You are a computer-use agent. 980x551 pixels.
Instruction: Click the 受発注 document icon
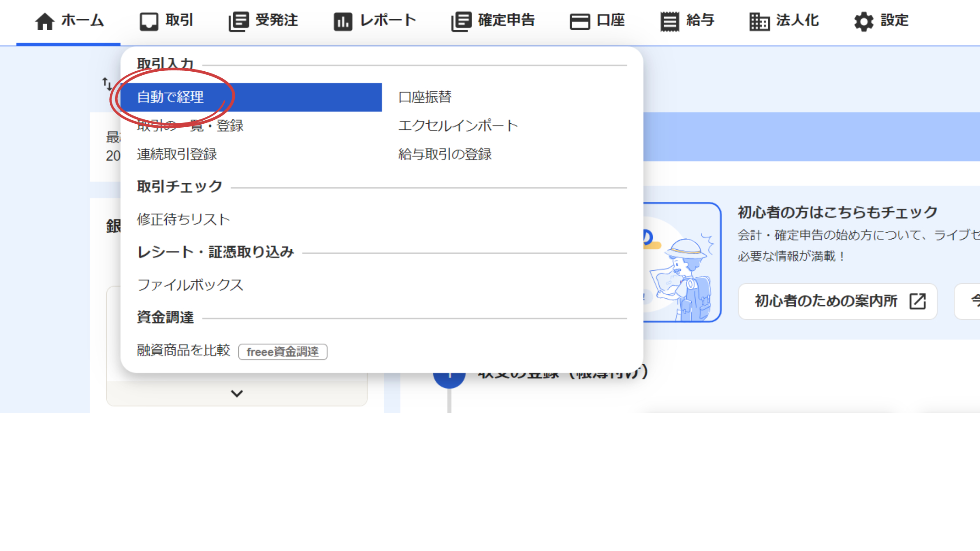point(238,21)
